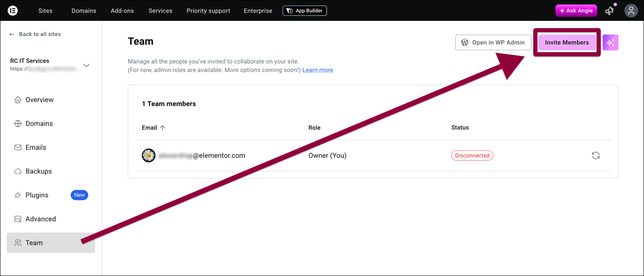The image size is (644, 276).
Task: Click the New badge next to Plugins
Action: point(79,195)
